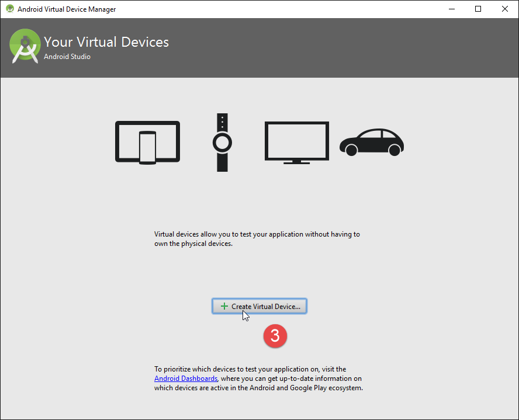
Task: Click the Android Studio subtitle text
Action: point(67,57)
